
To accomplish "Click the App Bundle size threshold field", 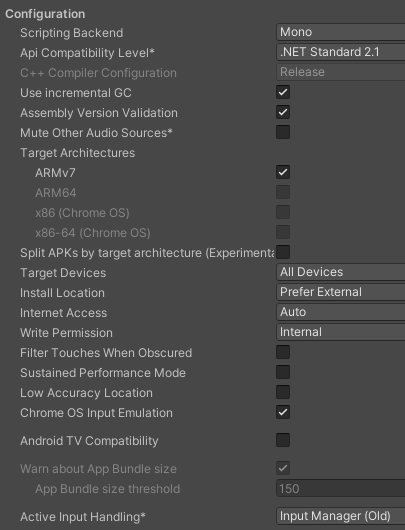I will tap(340, 488).
